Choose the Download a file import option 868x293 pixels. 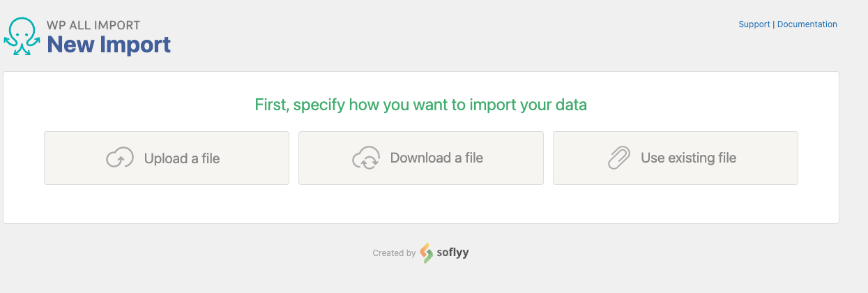pyautogui.click(x=421, y=158)
